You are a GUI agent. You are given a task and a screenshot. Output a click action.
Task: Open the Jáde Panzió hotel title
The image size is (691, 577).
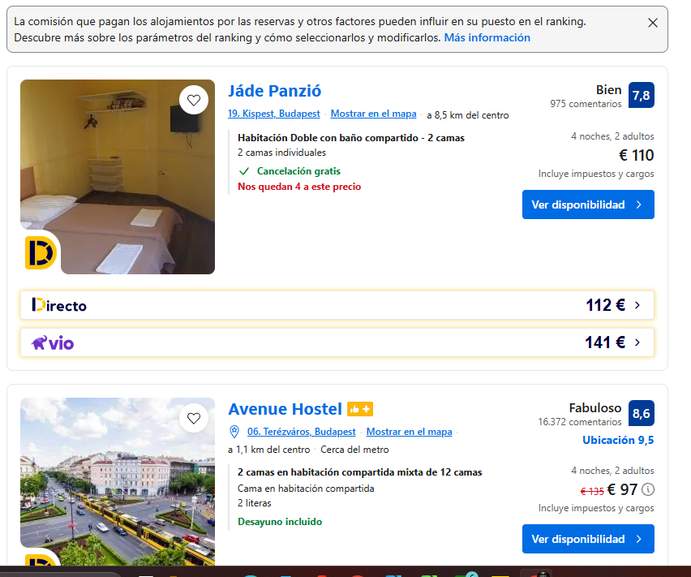[x=274, y=91]
